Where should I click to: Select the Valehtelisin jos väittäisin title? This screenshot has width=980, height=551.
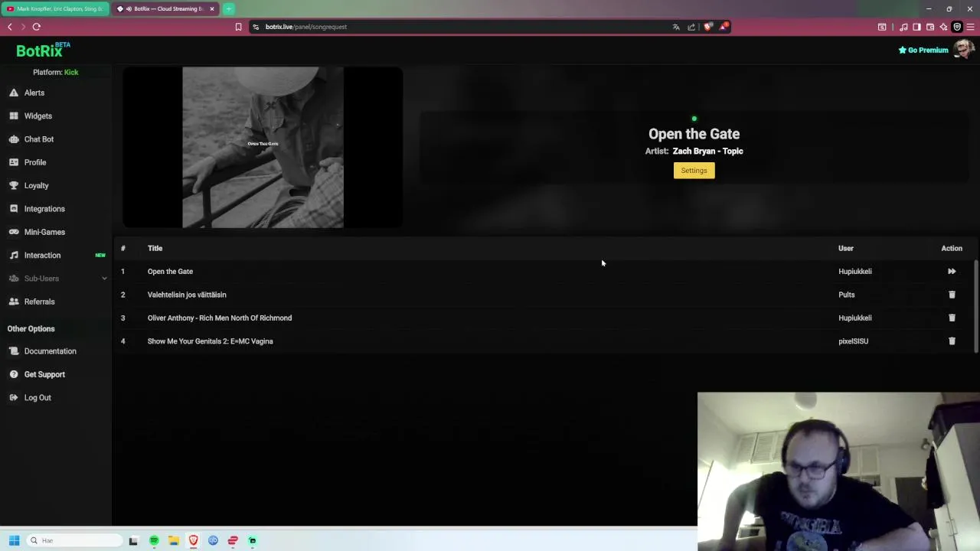click(187, 295)
